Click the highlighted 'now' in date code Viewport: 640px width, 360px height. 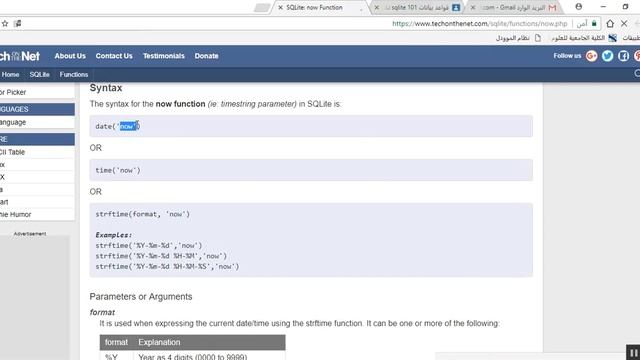pyautogui.click(x=128, y=127)
